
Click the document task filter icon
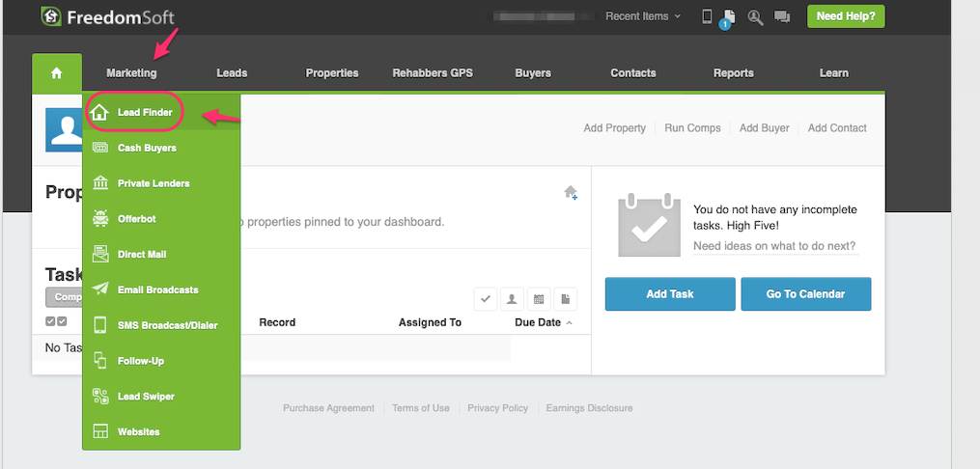[x=565, y=299]
